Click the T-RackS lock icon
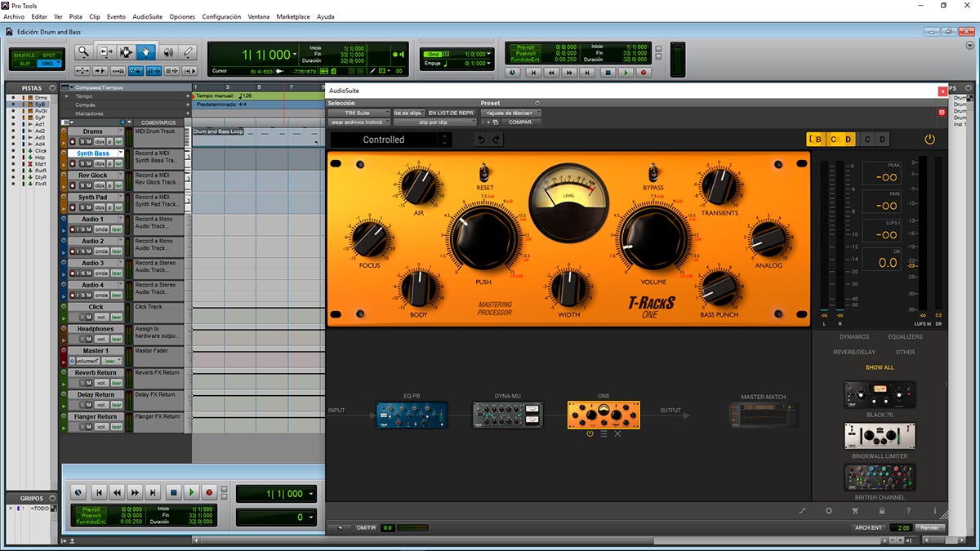Viewport: 980px width, 551px height. click(x=882, y=510)
